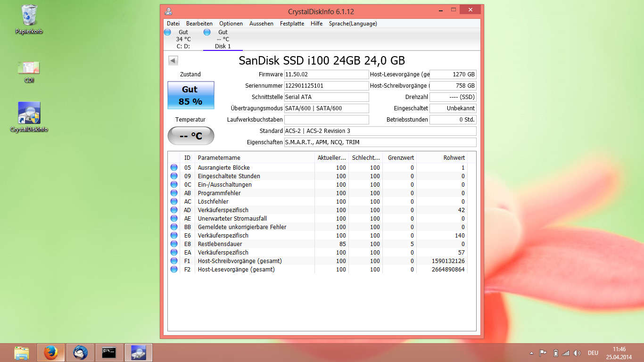Screen dimensions: 644x362
Task: Click the raw value 1590132126
Action: [448, 261]
